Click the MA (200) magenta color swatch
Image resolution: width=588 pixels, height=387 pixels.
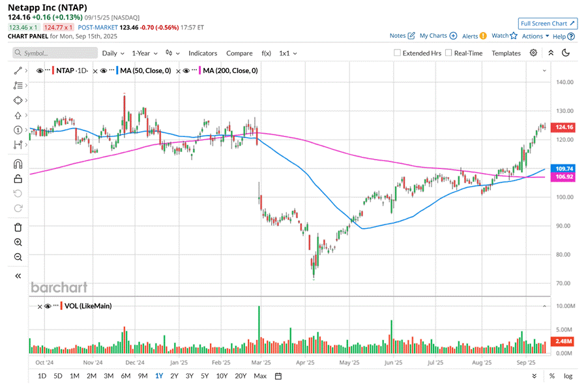coord(200,70)
